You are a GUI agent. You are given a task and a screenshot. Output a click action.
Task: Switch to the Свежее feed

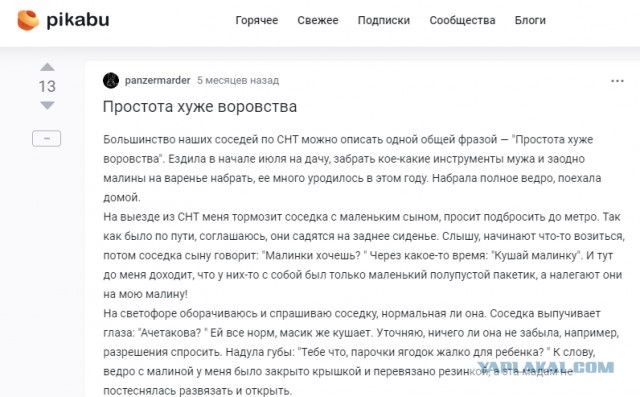tap(318, 20)
